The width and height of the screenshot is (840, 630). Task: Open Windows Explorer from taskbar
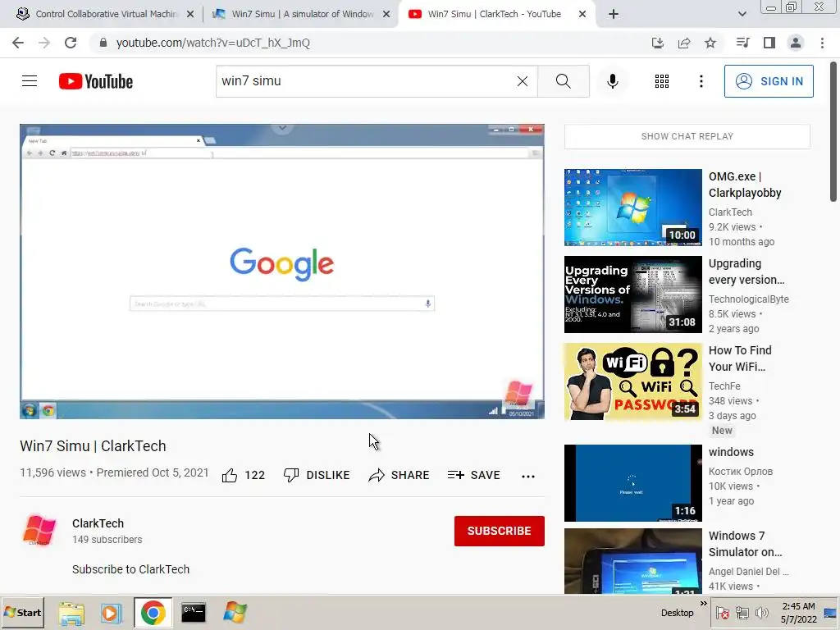click(x=71, y=613)
